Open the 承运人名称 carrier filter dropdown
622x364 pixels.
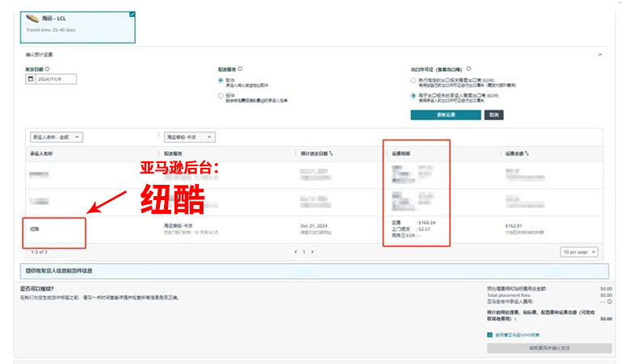point(56,137)
